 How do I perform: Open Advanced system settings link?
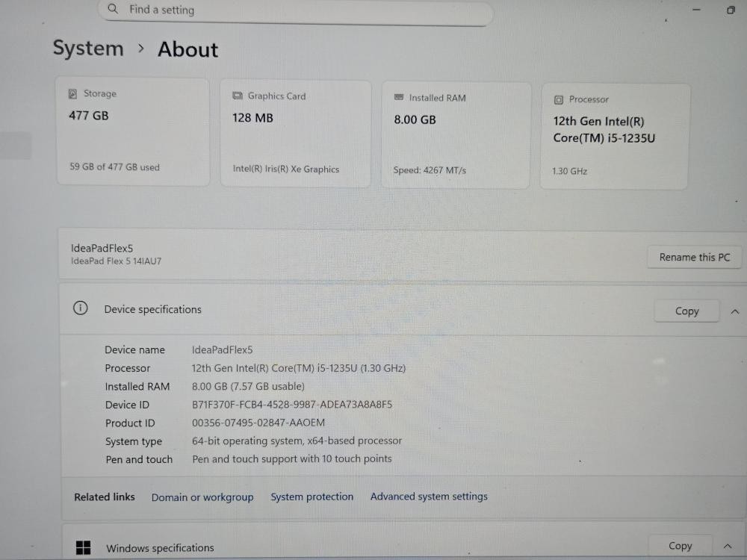[x=429, y=497]
